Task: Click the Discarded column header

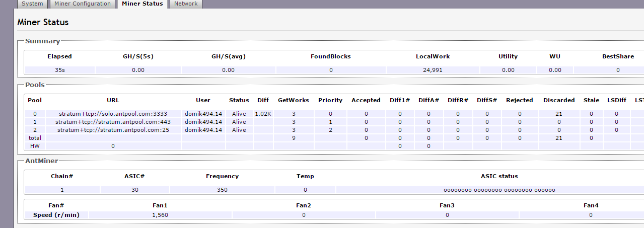Action: 559,100
